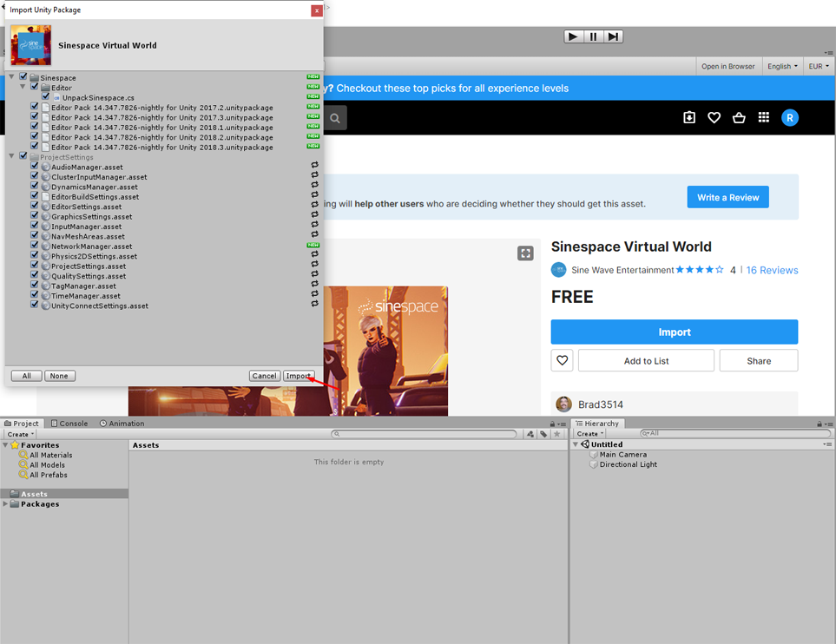Click the Hierarchy search field
Image resolution: width=836 pixels, height=644 pixels.
tap(735, 433)
